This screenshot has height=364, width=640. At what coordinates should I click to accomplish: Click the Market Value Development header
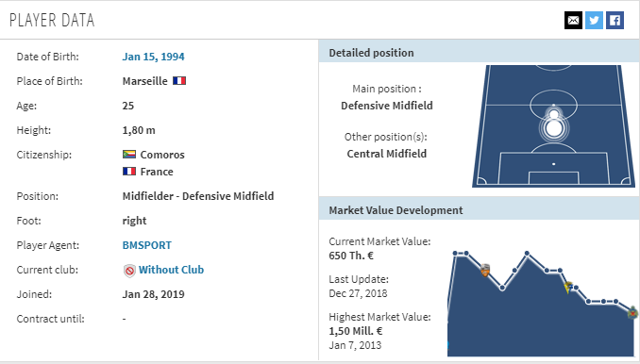[x=478, y=210]
